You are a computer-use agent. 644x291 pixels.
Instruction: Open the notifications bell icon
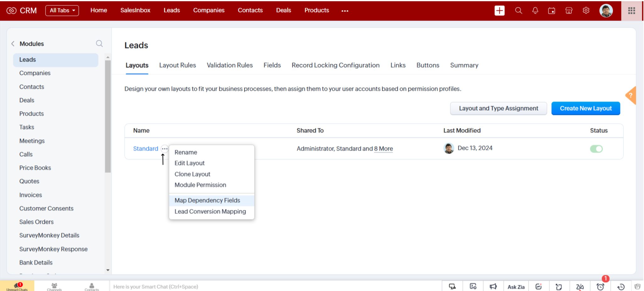[536, 10]
